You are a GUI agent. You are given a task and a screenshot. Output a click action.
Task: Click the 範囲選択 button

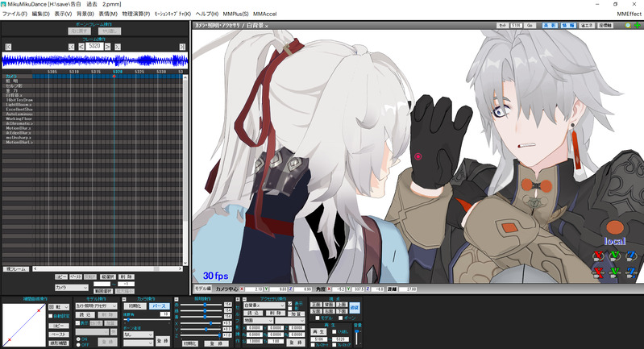pyautogui.click(x=102, y=291)
